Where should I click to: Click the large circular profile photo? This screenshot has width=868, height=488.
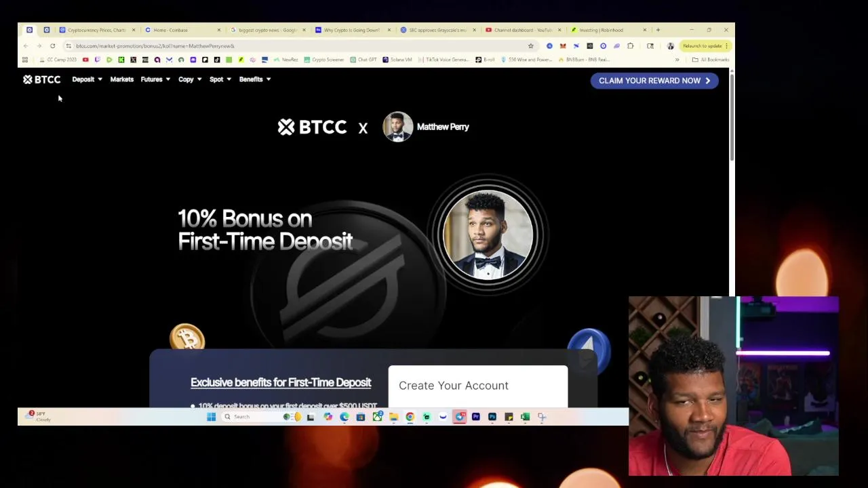(x=488, y=235)
